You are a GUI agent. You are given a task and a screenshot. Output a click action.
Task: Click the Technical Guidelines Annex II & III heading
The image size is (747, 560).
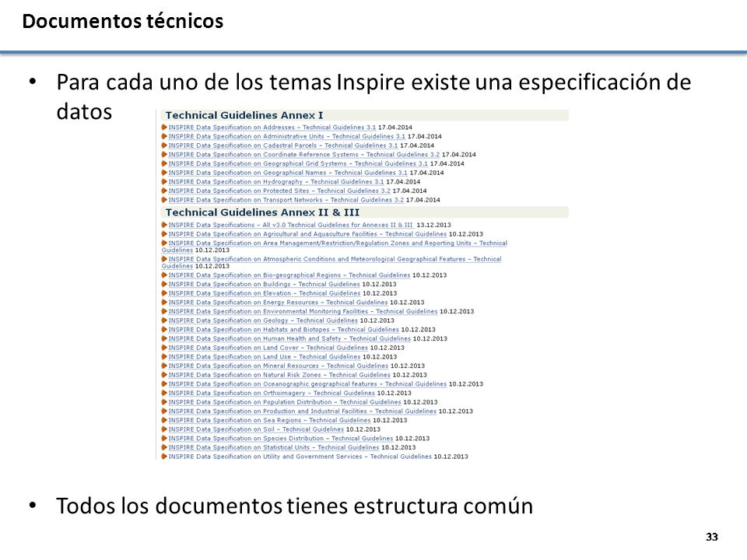[x=262, y=212]
